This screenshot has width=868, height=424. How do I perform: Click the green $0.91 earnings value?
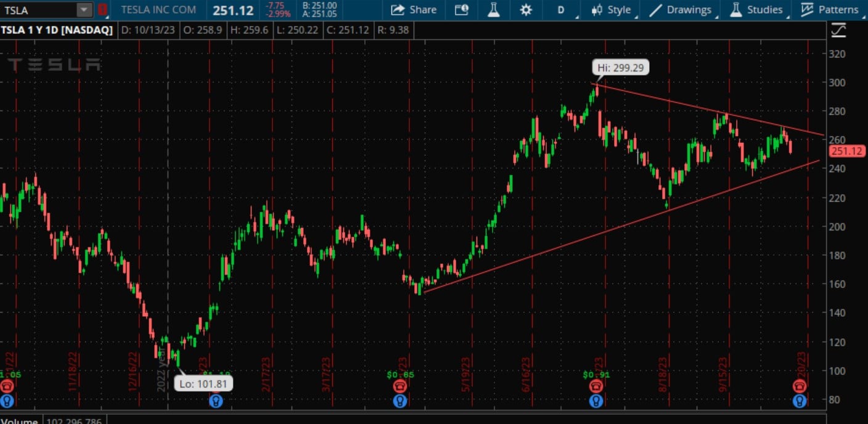point(596,374)
